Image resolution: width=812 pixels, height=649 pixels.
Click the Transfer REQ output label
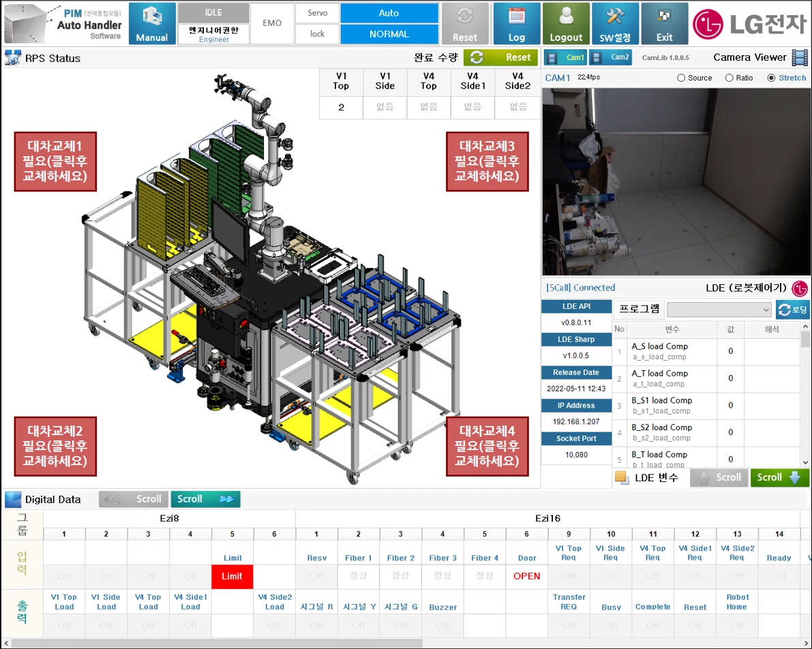[569, 602]
